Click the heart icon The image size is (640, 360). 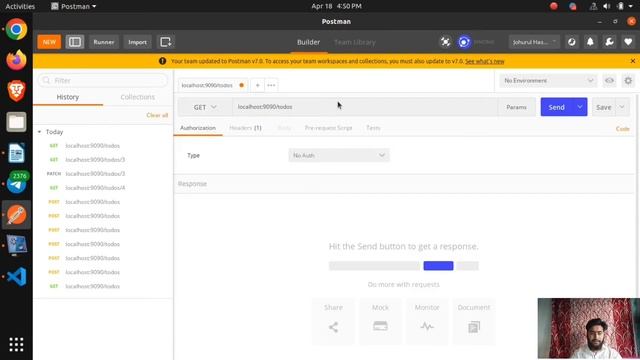coord(628,42)
